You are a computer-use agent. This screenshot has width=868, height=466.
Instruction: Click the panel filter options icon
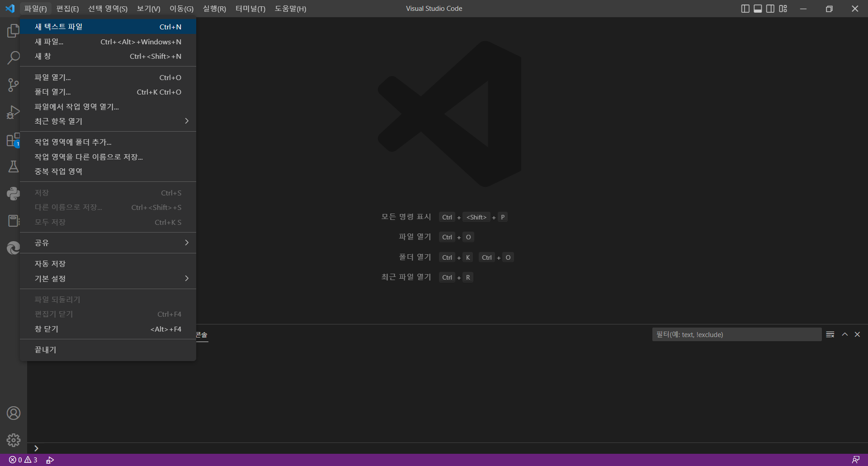(x=830, y=334)
